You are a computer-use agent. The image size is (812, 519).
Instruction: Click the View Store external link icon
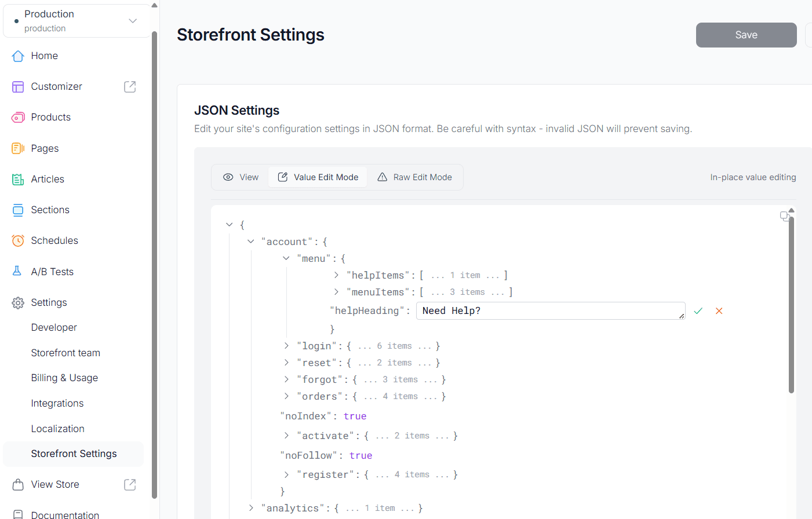130,484
